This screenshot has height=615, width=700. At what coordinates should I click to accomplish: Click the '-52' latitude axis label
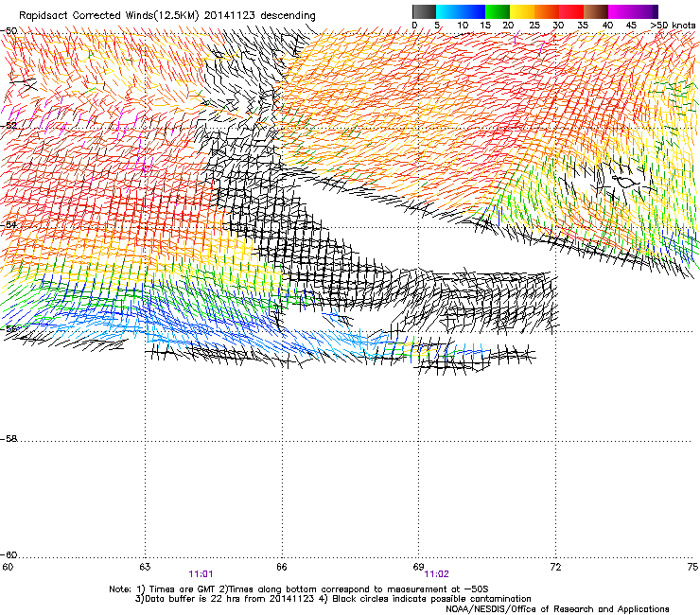(x=9, y=125)
